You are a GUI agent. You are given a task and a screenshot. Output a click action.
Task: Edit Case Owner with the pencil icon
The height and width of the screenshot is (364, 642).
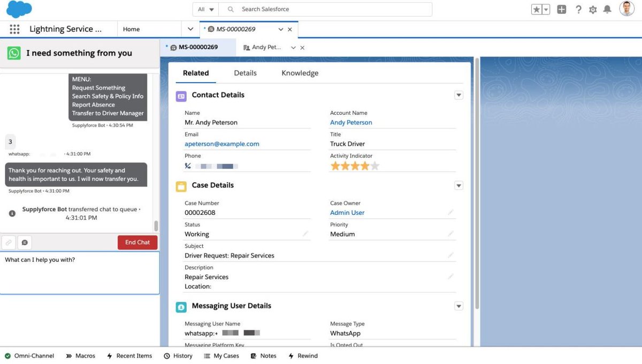coord(450,212)
